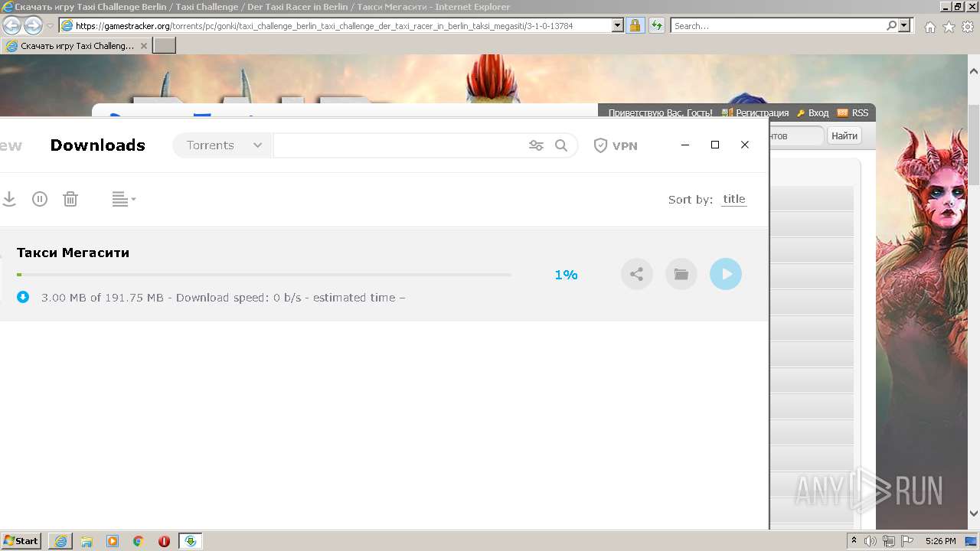
Task: Click the security lock icon
Action: pos(635,25)
